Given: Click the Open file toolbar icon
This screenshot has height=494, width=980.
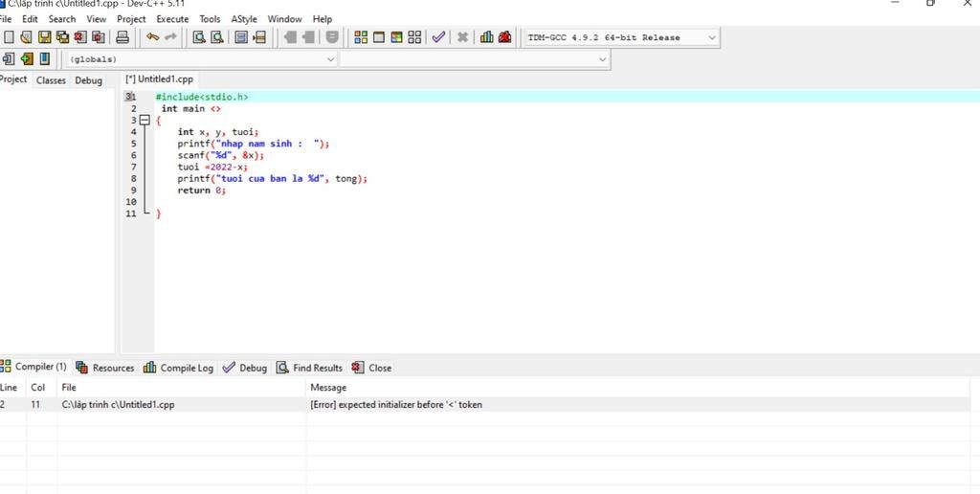Looking at the screenshot, I should (x=26, y=37).
